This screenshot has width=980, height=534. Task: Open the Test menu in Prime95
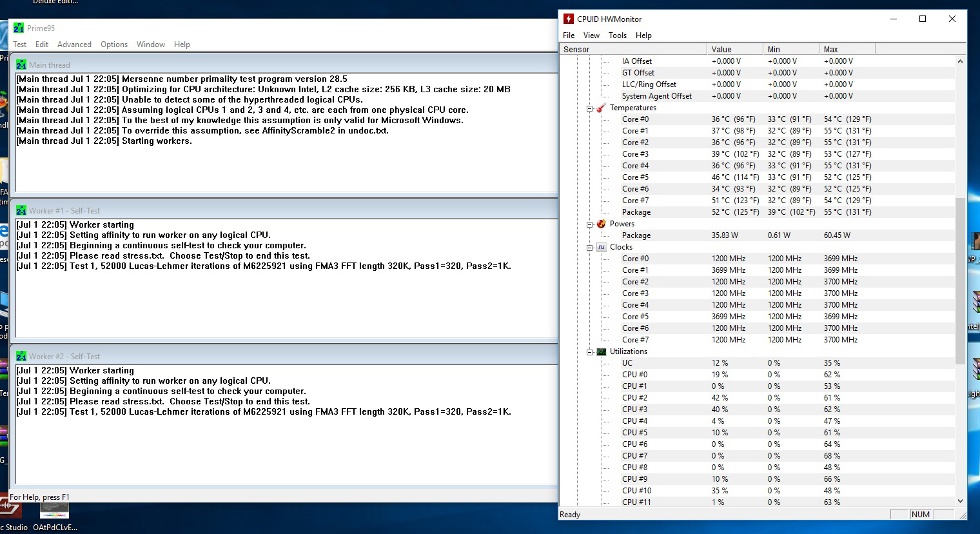tap(20, 44)
